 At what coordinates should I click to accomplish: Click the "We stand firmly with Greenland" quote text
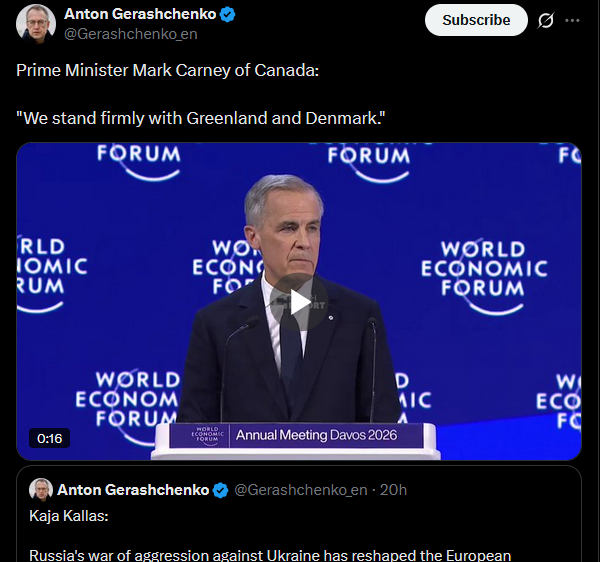click(x=201, y=118)
